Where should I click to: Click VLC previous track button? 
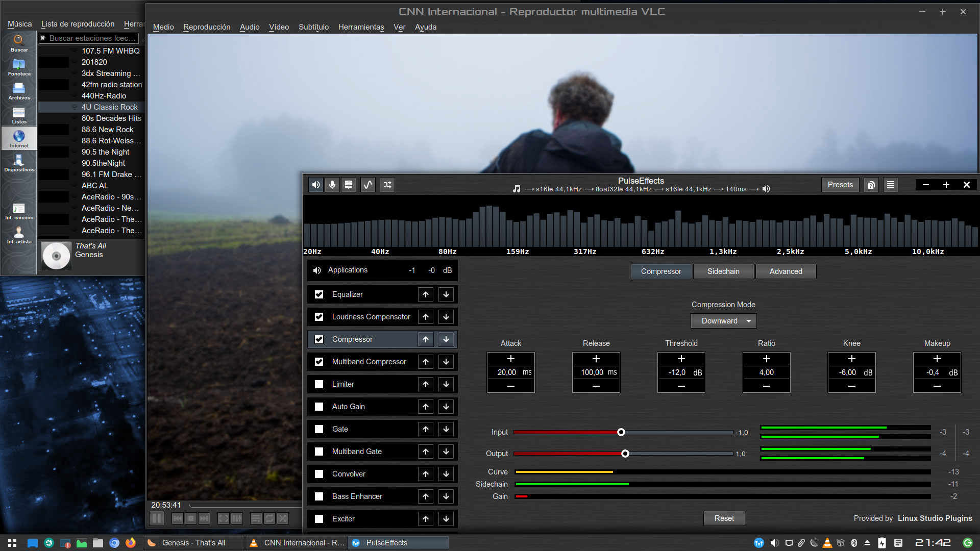pyautogui.click(x=177, y=518)
